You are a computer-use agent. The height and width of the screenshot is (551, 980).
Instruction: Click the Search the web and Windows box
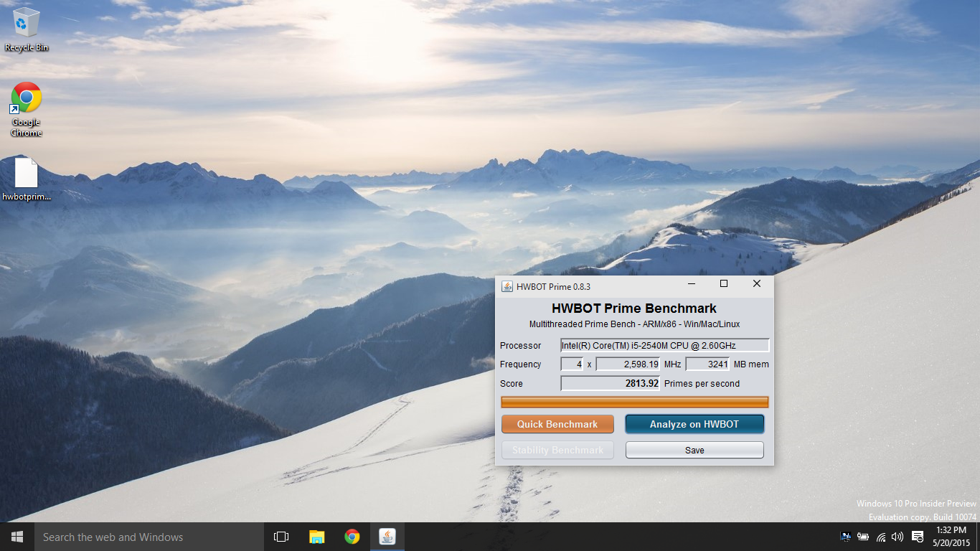[x=149, y=537]
